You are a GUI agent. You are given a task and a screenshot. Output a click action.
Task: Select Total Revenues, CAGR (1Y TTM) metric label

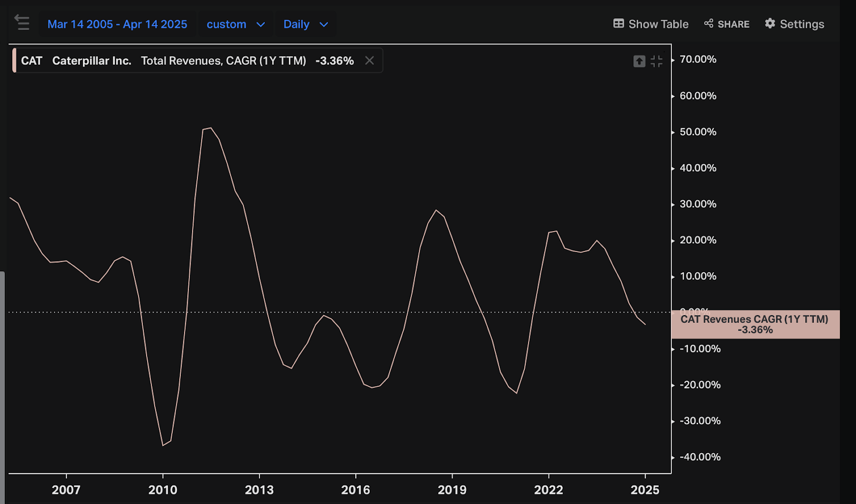[223, 61]
